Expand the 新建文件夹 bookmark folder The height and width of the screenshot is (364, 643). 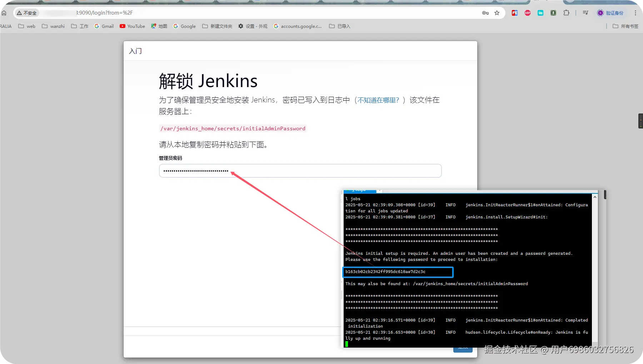pos(217,26)
